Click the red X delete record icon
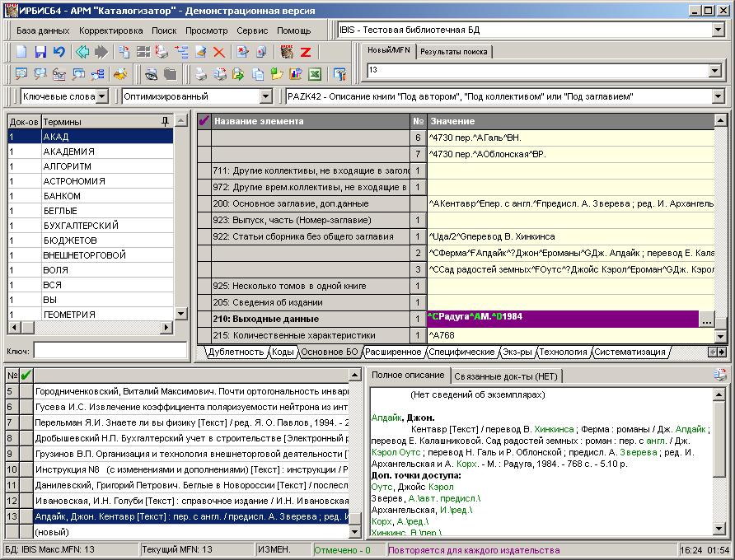The width and height of the screenshot is (735, 560). [x=219, y=52]
